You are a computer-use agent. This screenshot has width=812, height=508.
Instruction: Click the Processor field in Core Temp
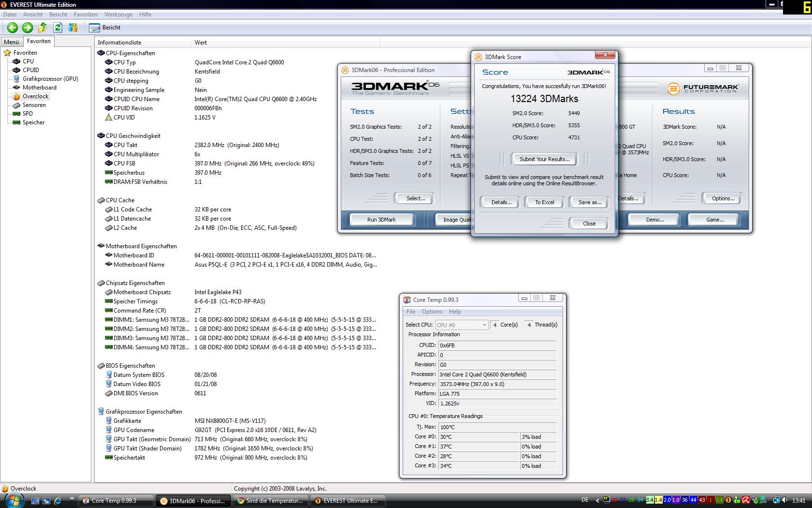click(x=497, y=374)
